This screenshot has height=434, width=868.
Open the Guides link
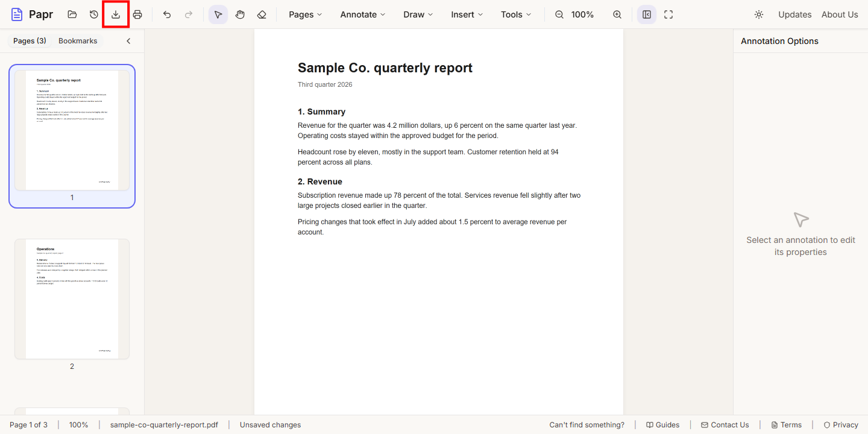tap(663, 425)
